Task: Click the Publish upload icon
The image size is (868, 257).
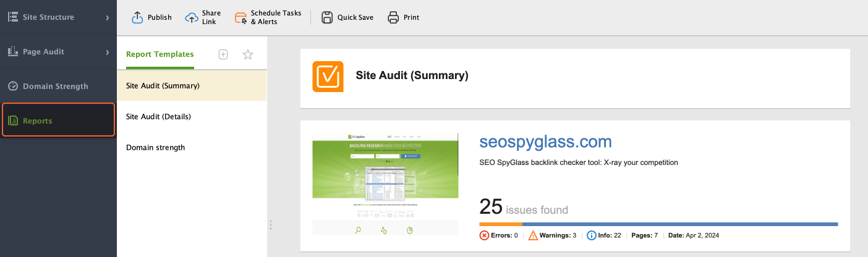Action: point(137,17)
